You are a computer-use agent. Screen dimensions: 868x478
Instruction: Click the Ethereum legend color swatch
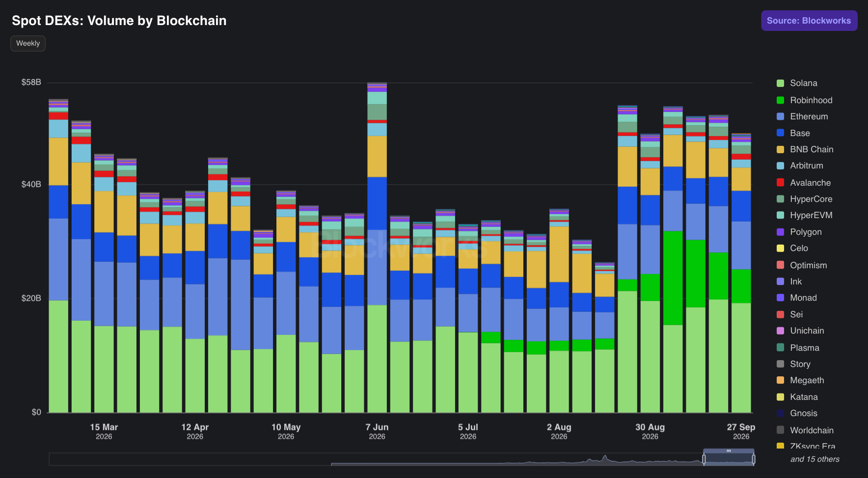(780, 116)
